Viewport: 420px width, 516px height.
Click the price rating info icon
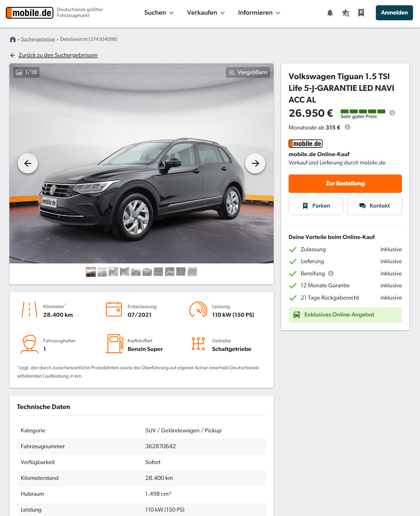click(x=392, y=113)
